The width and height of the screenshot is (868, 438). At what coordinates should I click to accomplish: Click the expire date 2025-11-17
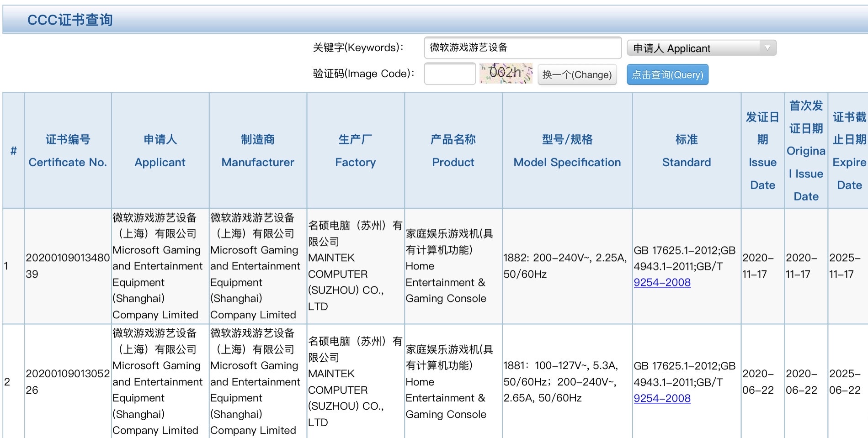[845, 266]
